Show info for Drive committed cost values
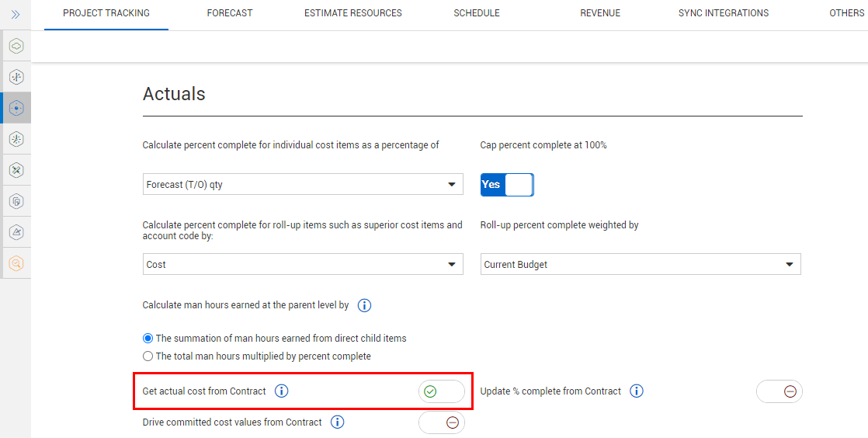 pos(337,422)
